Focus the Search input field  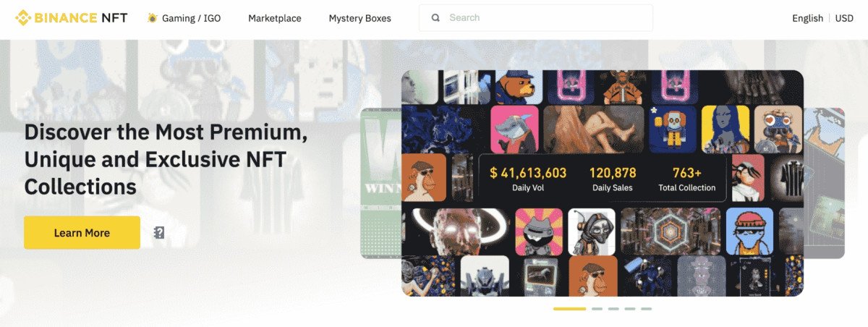[x=536, y=18]
